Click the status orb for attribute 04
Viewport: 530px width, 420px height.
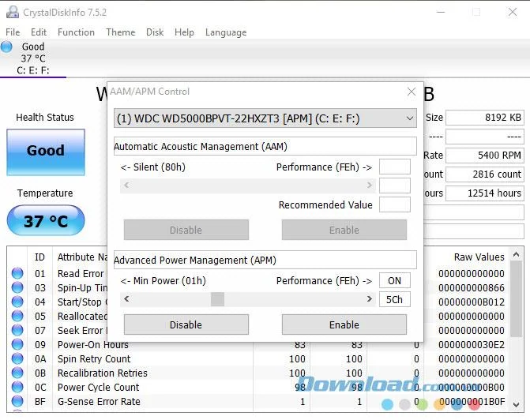coord(17,302)
